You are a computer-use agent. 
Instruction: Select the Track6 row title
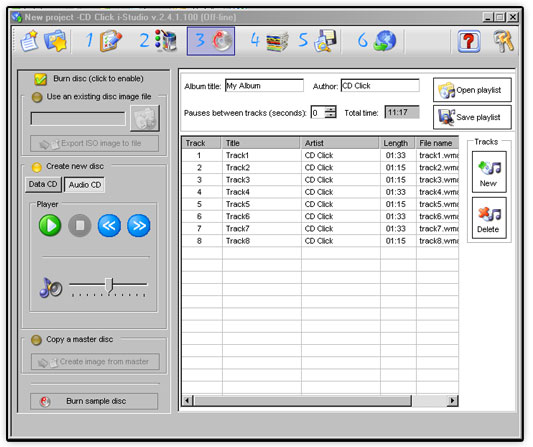238,217
